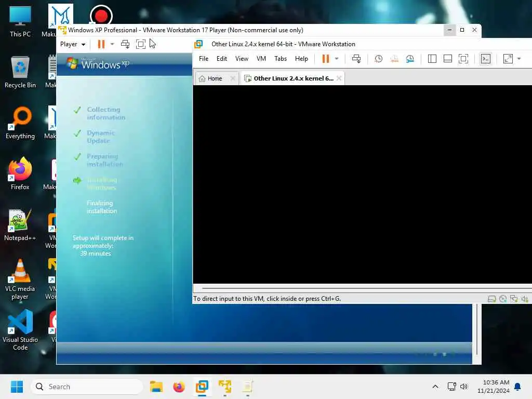Click the hard disk status icon
This screenshot has height=399, width=532.
491,299
